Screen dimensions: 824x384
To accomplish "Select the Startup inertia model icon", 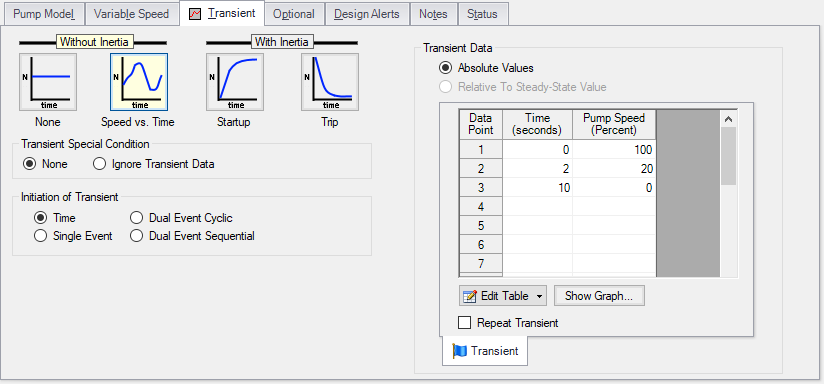I will click(235, 82).
